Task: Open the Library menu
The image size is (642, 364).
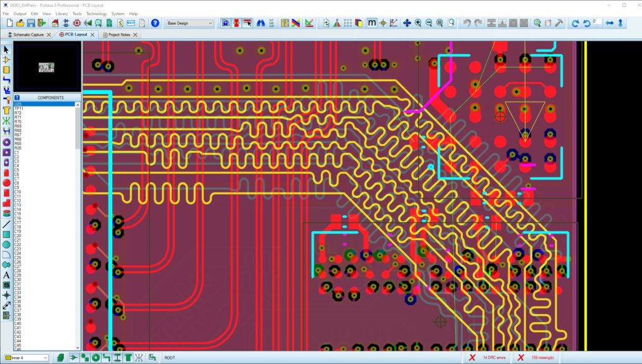Action: 61,14
